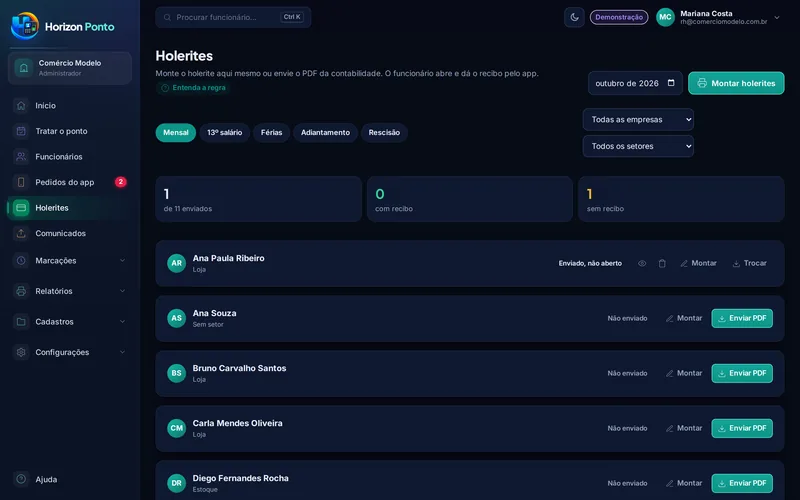Open the outubro de 2026 month picker
Image resolution: width=800 pixels, height=500 pixels.
pyautogui.click(x=635, y=83)
